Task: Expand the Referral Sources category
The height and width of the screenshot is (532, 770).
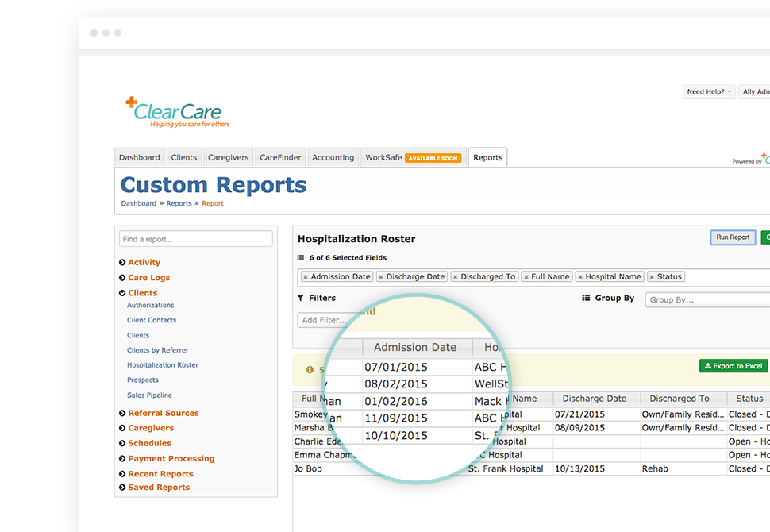Action: coord(122,413)
